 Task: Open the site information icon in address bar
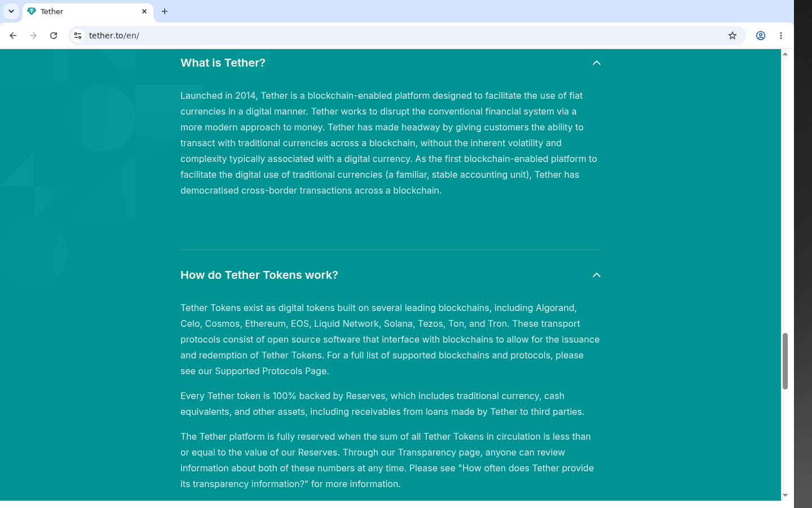pos(78,36)
